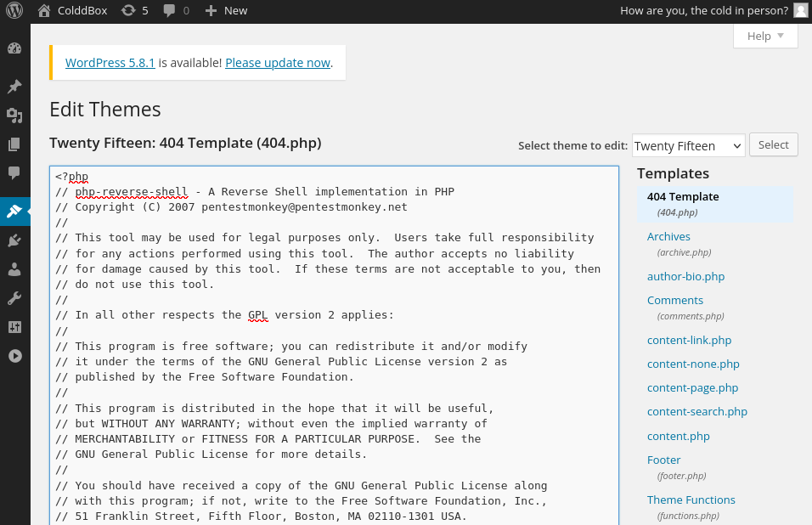Open content-page.php template
Viewport: 812px width, 525px height.
pos(693,387)
